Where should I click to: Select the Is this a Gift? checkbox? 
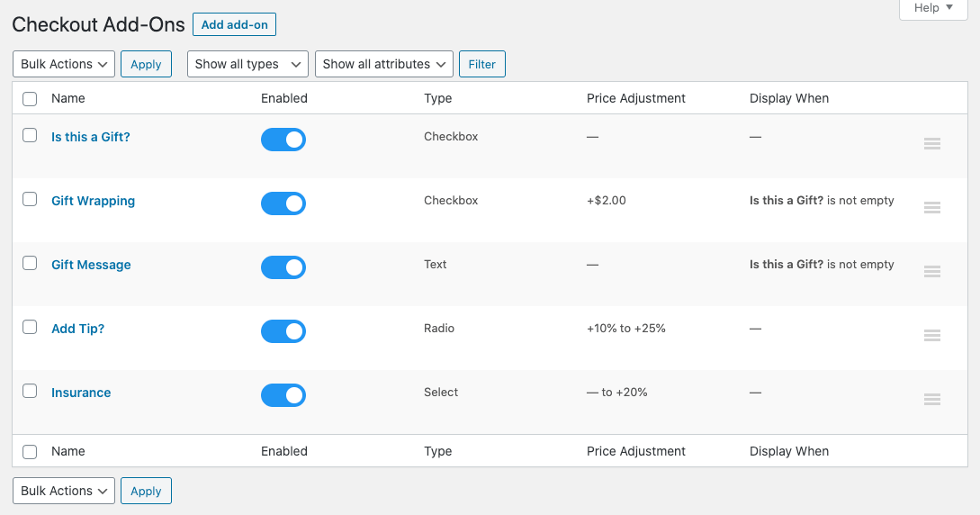pyautogui.click(x=30, y=135)
